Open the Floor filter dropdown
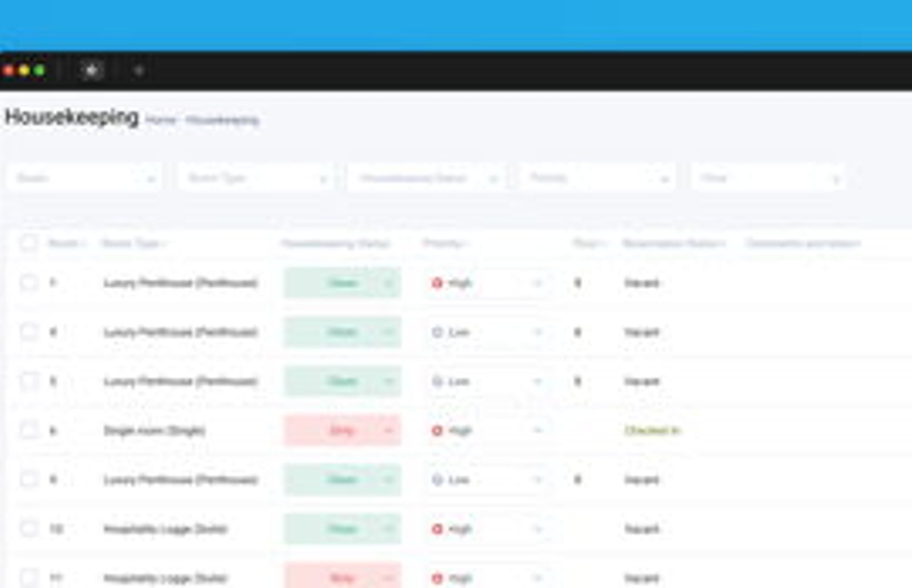Viewport: 912px width, 588px height. tap(768, 178)
